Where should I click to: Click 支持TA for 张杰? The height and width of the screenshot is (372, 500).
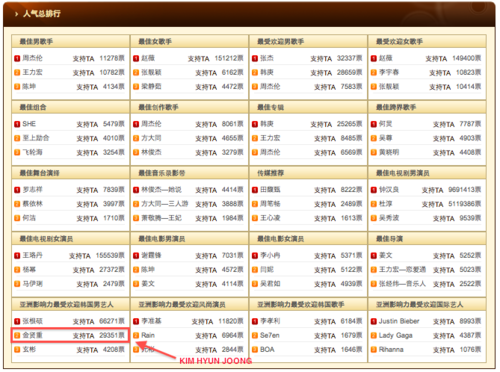[321, 59]
